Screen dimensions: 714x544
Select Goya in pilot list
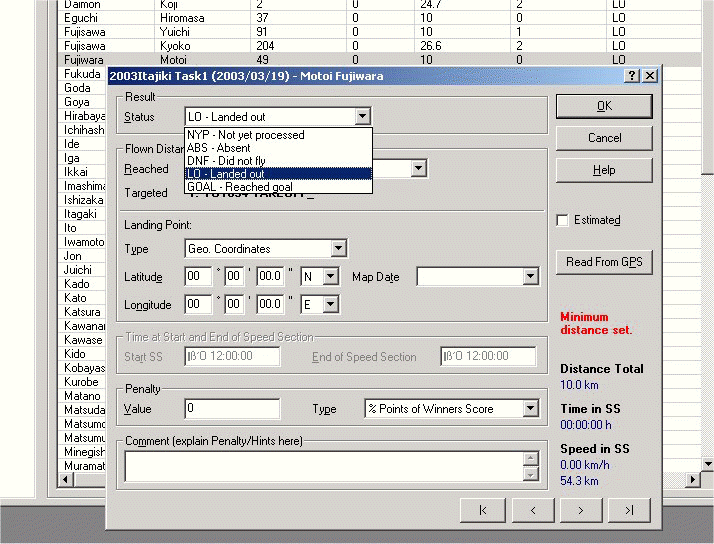pyautogui.click(x=77, y=102)
